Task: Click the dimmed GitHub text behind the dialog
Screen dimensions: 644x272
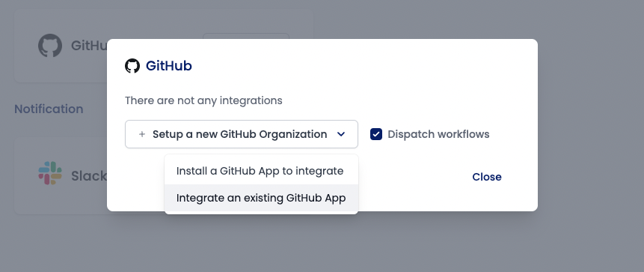Action: click(89, 45)
